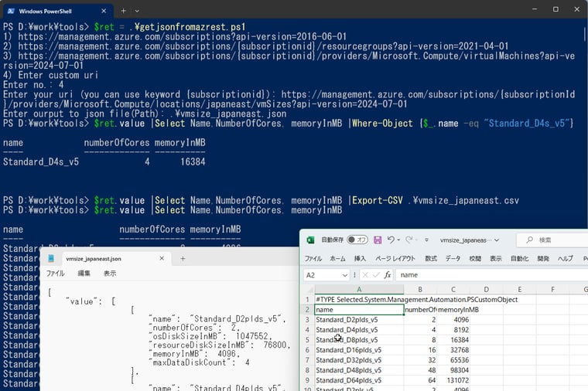The image size is (588, 391).
Task: Click the Notepad app icon
Action: pyautogui.click(x=51, y=258)
